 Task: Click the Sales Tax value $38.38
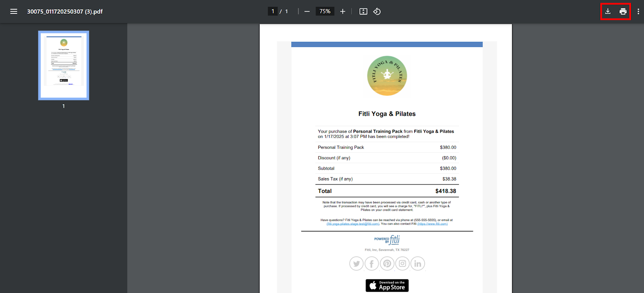point(449,179)
